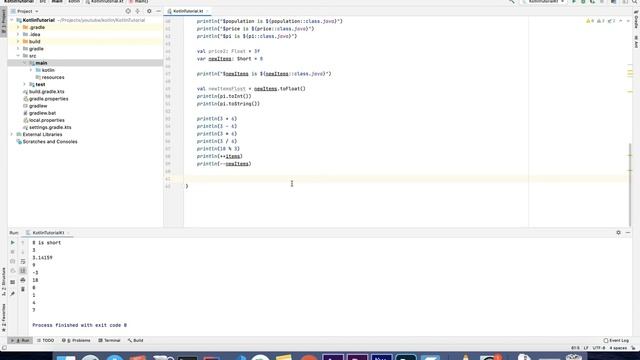Select the resources folder
This screenshot has height=360, width=640.
53,77
